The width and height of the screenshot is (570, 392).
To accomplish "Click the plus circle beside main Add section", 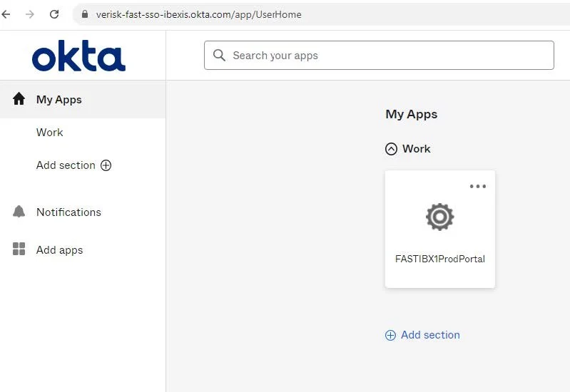I will pyautogui.click(x=390, y=335).
